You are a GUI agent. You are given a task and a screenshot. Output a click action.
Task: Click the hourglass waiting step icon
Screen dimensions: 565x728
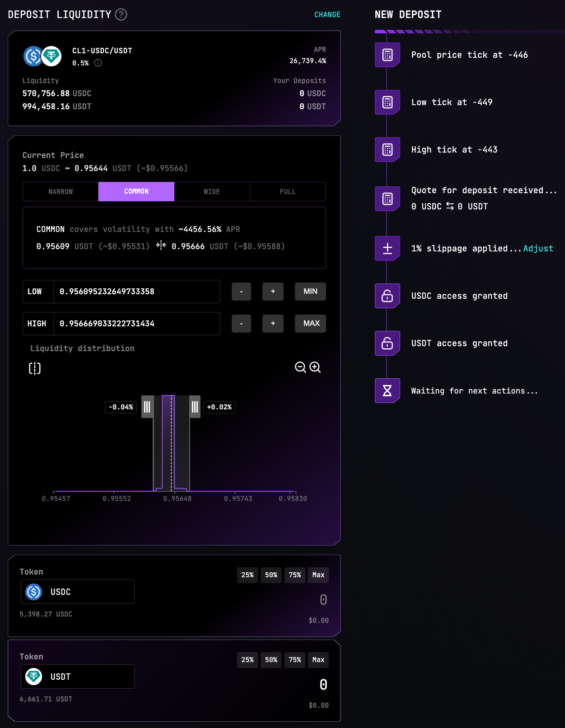tap(387, 390)
